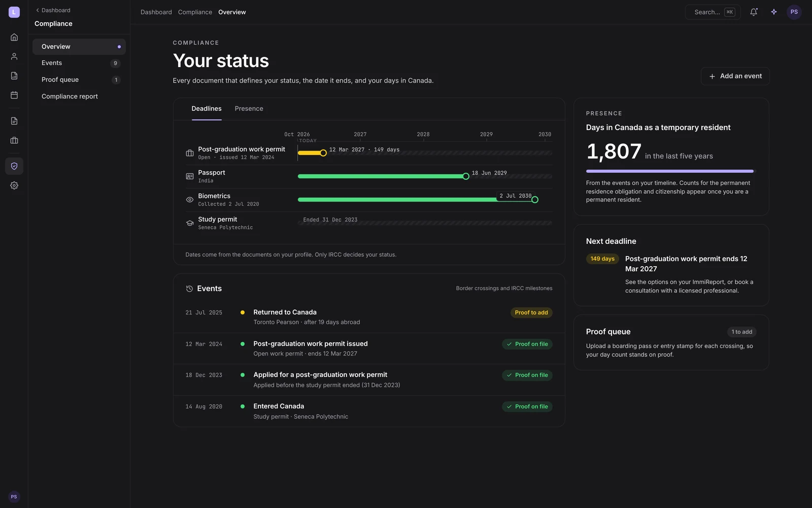Open the PS avatar in top bar
This screenshot has width=812, height=508.
tap(794, 12)
